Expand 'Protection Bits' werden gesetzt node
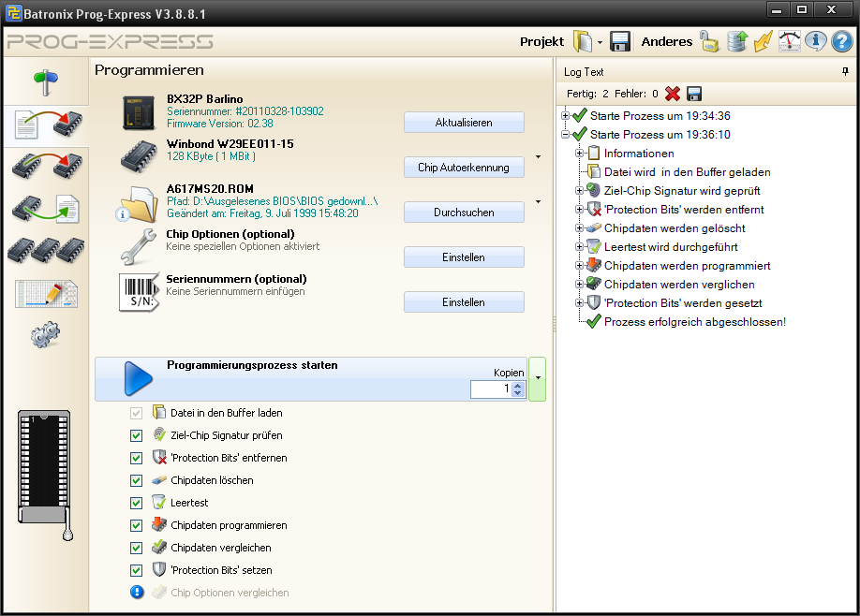 pos(579,302)
